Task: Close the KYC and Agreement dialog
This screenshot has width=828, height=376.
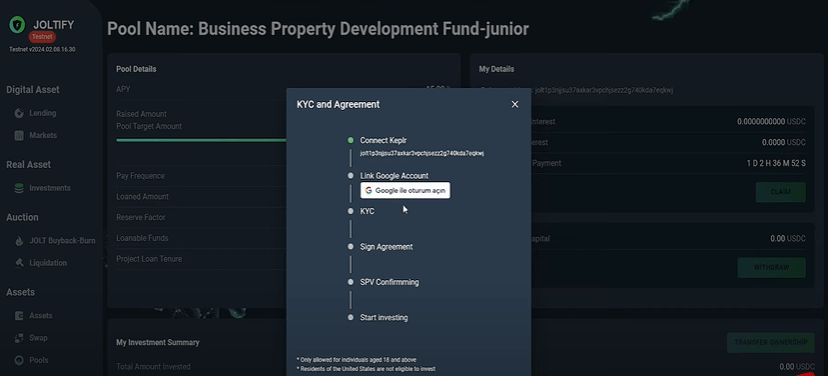Action: point(515,105)
